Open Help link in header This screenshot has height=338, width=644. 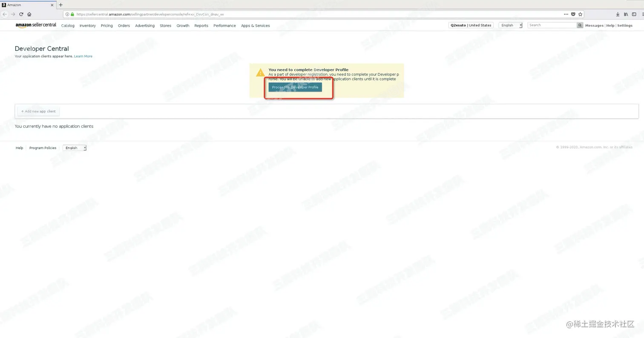(610, 26)
